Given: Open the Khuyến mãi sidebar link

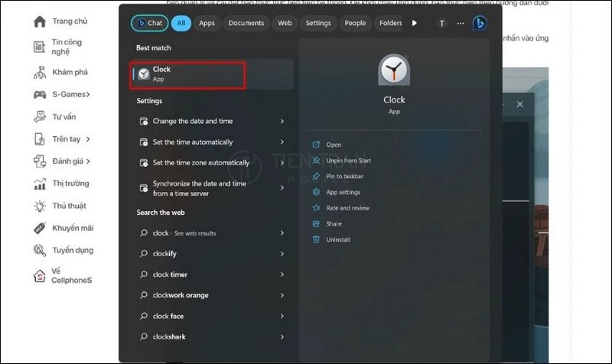Looking at the screenshot, I should click(x=73, y=228).
